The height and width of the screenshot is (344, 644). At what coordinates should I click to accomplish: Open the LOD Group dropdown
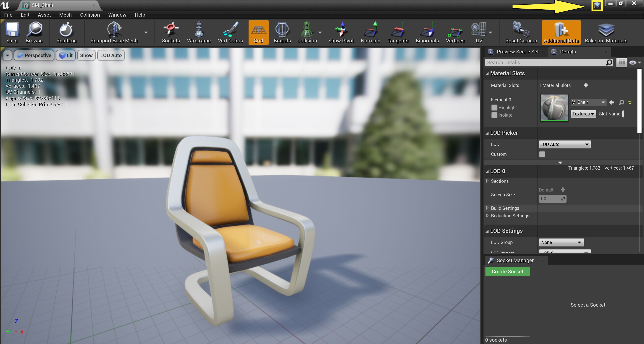pyautogui.click(x=561, y=242)
